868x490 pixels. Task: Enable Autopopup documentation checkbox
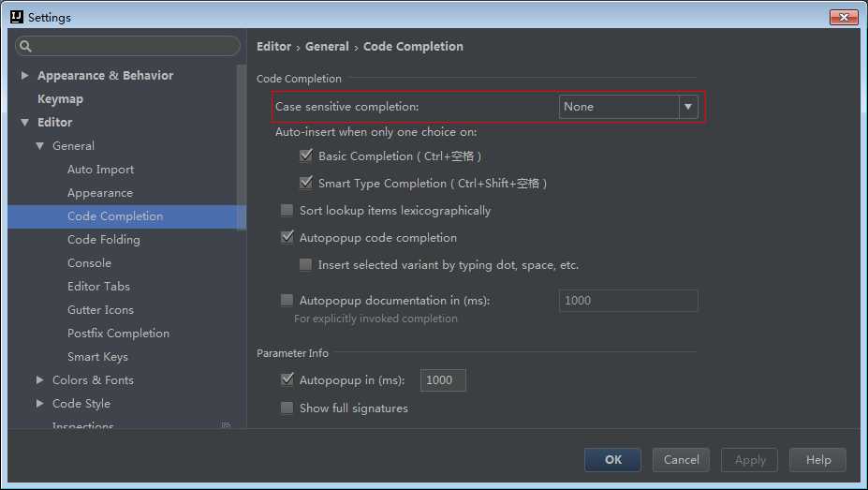coord(287,300)
